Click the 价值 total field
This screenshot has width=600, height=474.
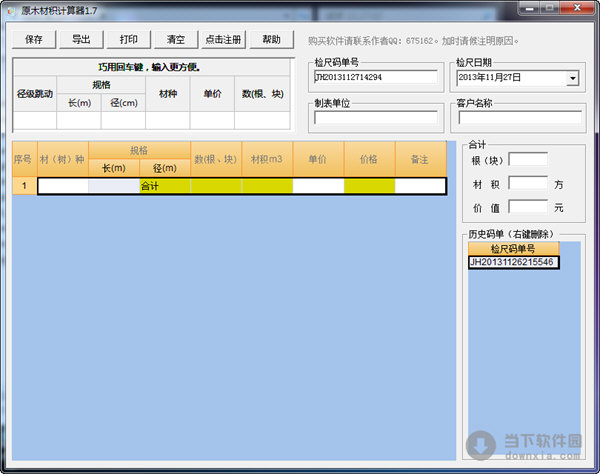pyautogui.click(x=528, y=207)
